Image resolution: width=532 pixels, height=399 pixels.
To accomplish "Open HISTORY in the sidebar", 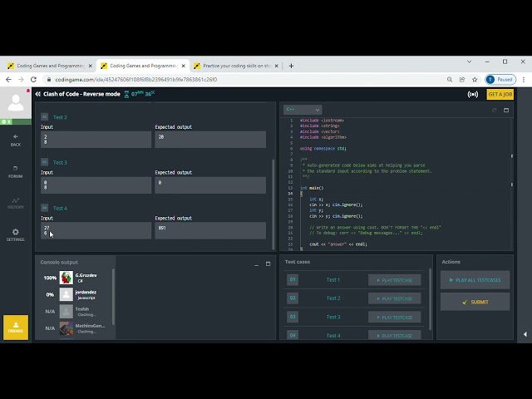I will (x=16, y=203).
